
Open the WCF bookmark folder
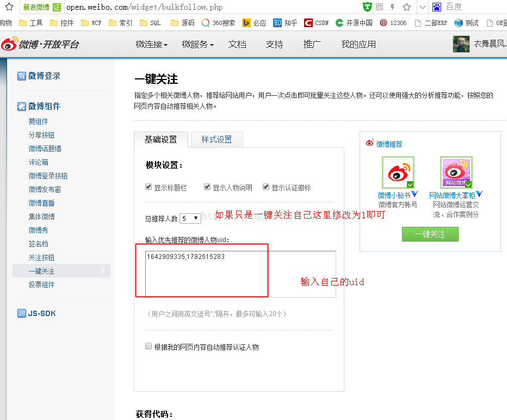[x=91, y=23]
